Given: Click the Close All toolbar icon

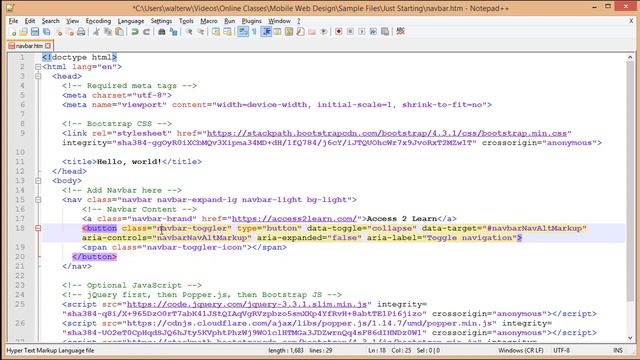Looking at the screenshot, I should [70, 32].
